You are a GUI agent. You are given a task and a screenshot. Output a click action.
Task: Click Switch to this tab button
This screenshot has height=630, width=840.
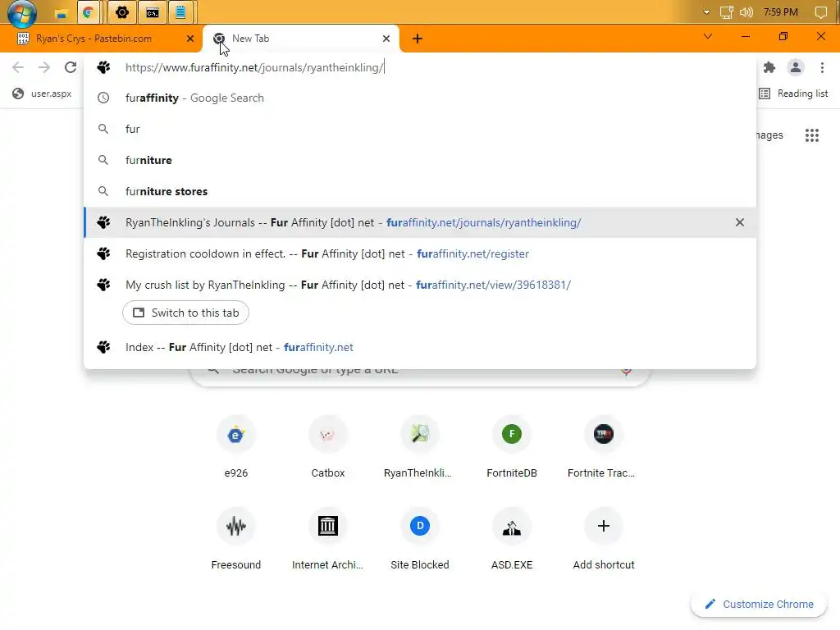pyautogui.click(x=185, y=313)
